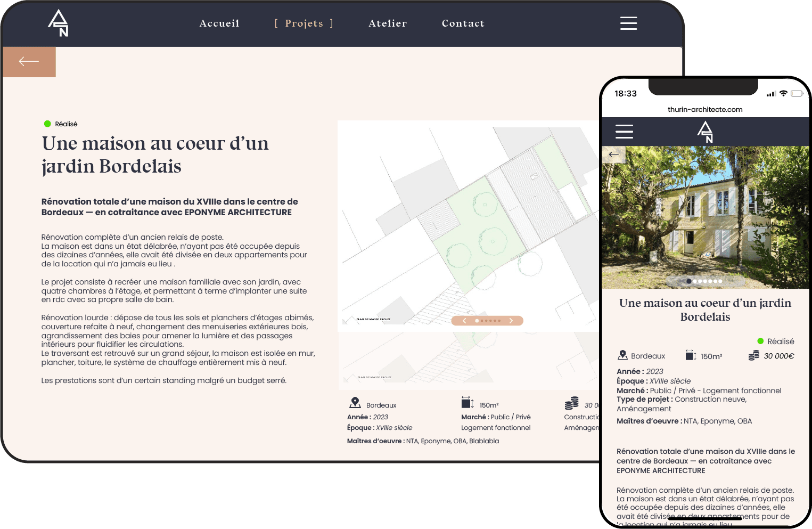Advance the plan carousel with the right chevron
The image size is (812, 529).
click(511, 321)
